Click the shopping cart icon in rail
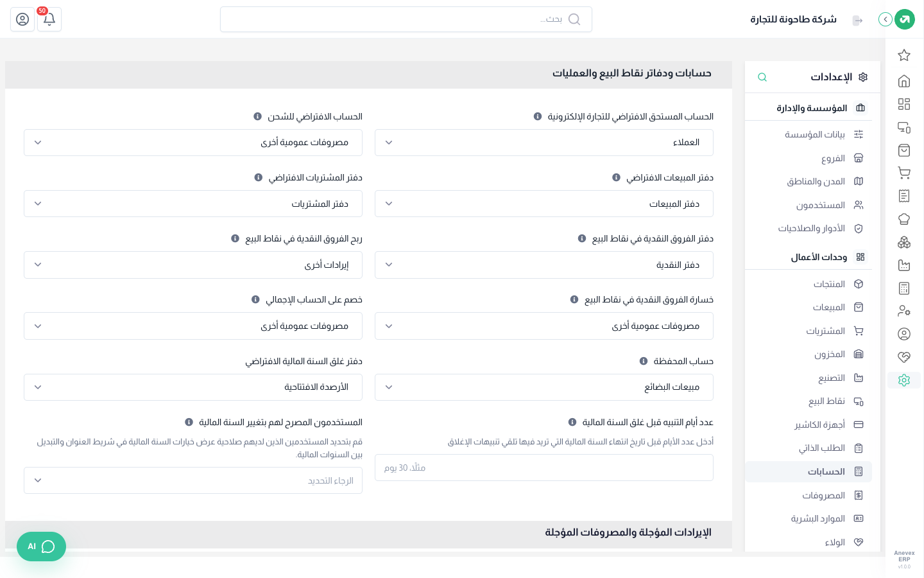This screenshot has height=578, width=924. [904, 173]
